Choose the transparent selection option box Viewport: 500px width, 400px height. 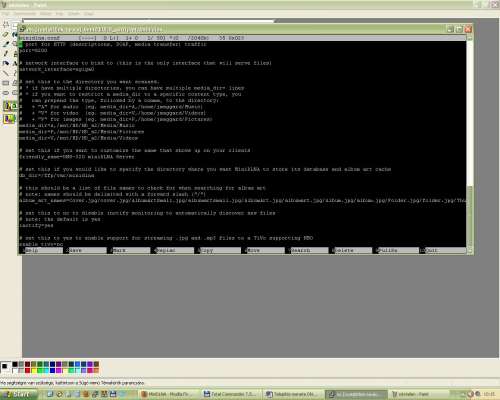click(x=10, y=119)
